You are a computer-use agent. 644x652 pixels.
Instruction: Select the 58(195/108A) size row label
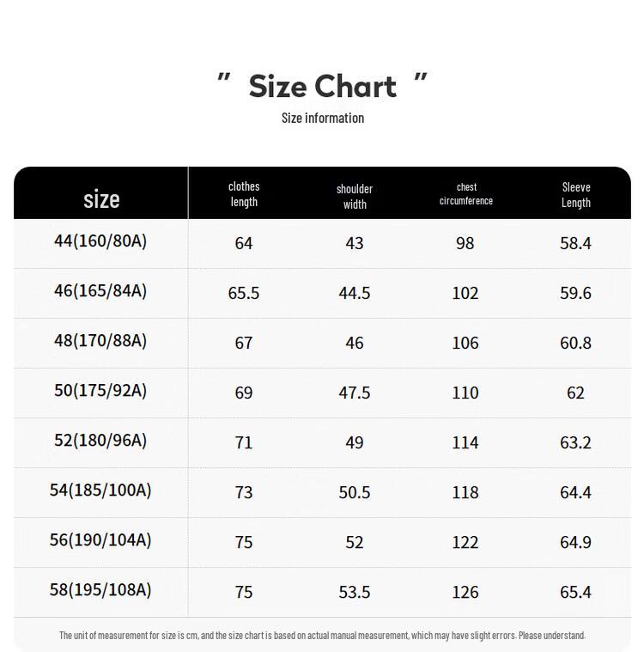100,590
